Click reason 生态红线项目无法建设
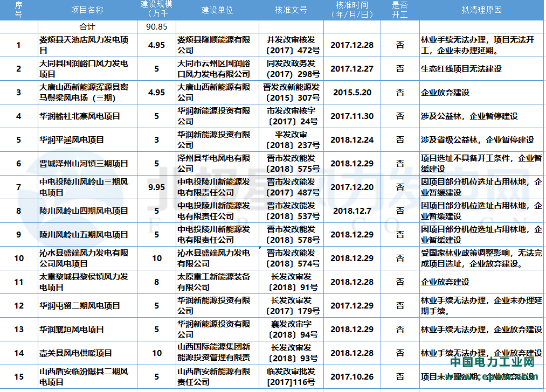This screenshot has width=546, height=392. [461, 68]
